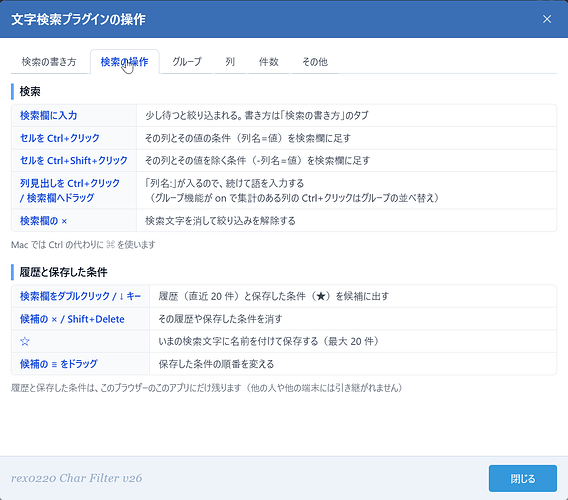
Task: Click the セルを Ctrl+Shift+クリック label
Action: coord(74,161)
